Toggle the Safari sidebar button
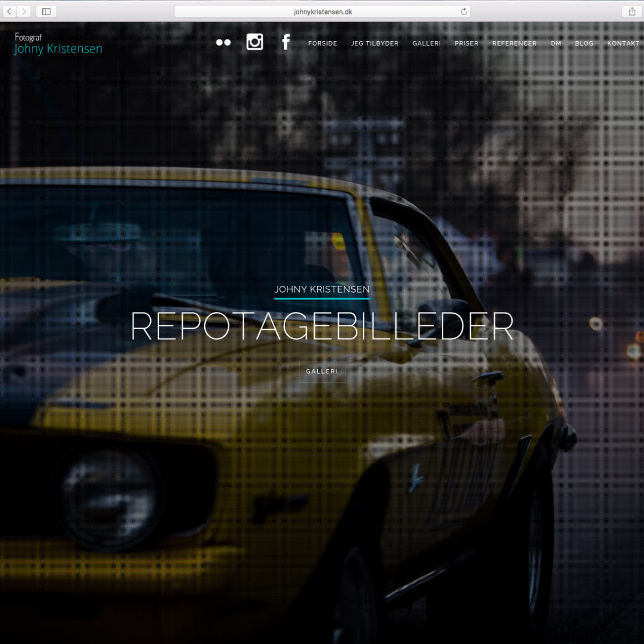Image resolution: width=644 pixels, height=644 pixels. 46,12
